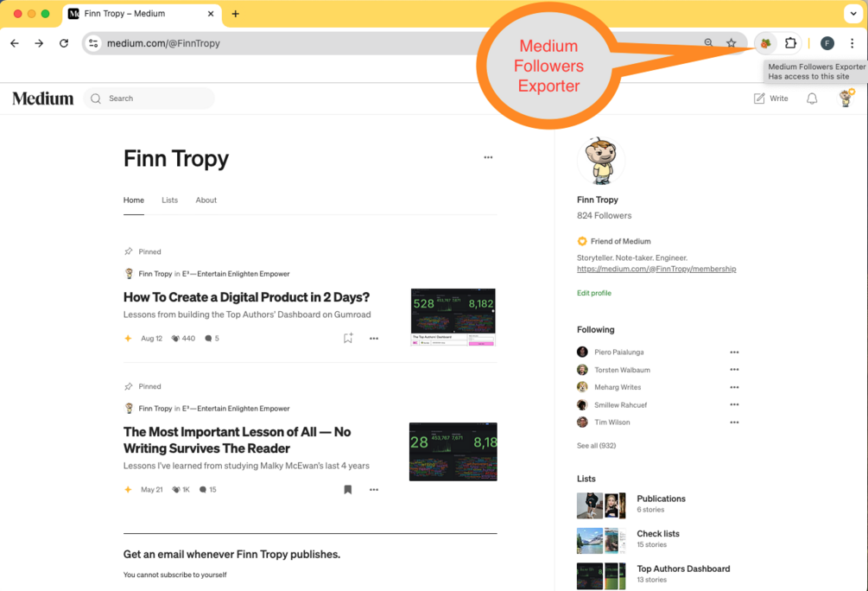The height and width of the screenshot is (591, 868).
Task: Open Meharg Writes profile
Action: pyautogui.click(x=618, y=387)
